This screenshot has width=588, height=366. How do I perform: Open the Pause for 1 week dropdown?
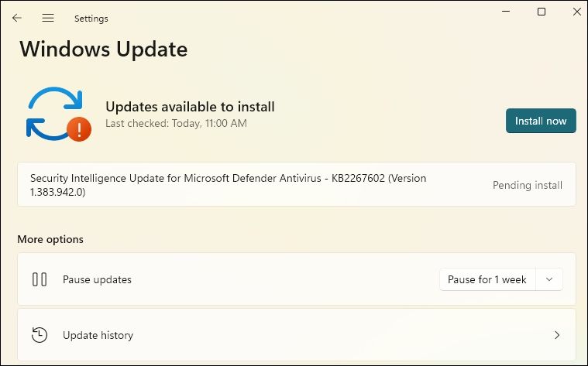tap(487, 279)
